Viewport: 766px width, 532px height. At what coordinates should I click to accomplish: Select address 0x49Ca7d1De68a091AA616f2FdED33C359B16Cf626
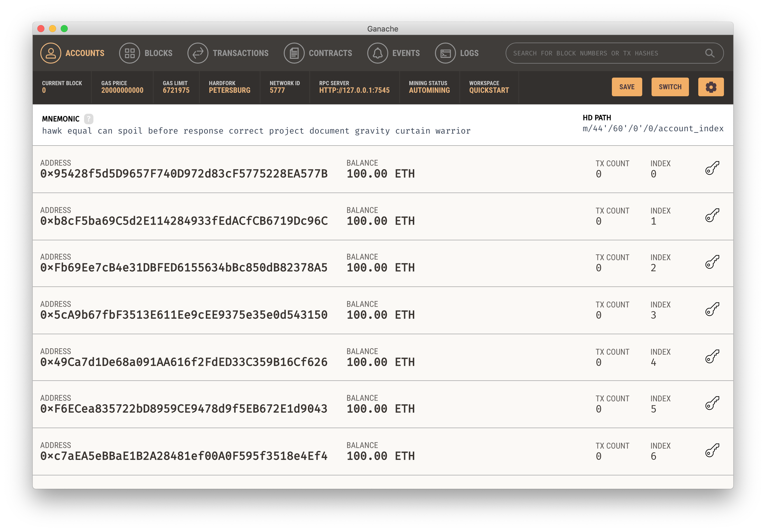[184, 363]
